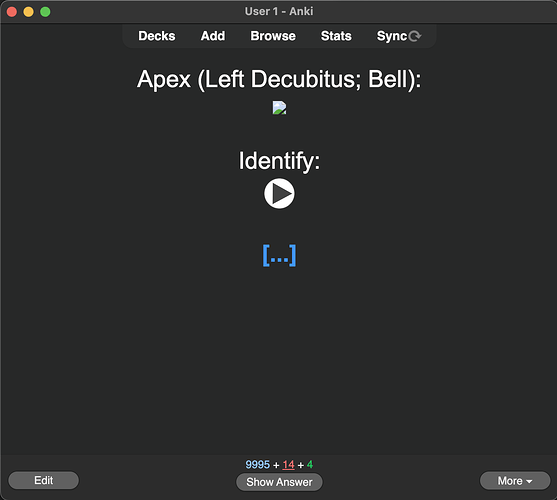Open the card Browse window

click(273, 36)
